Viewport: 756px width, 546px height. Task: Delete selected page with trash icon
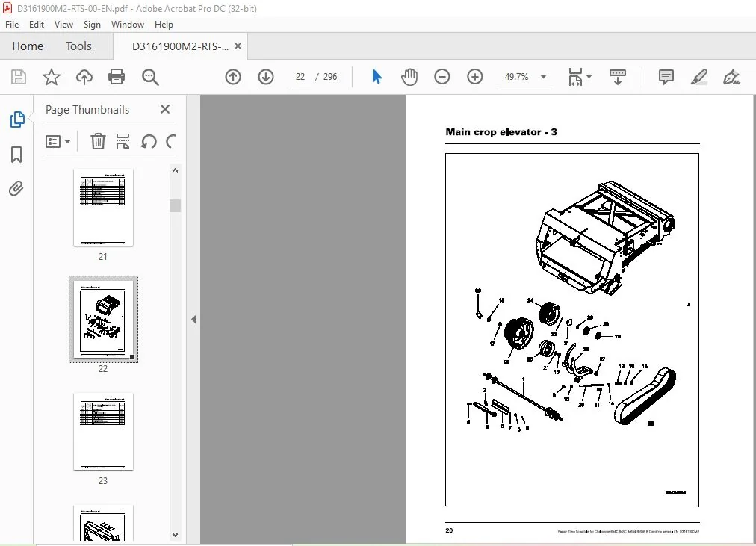[98, 141]
